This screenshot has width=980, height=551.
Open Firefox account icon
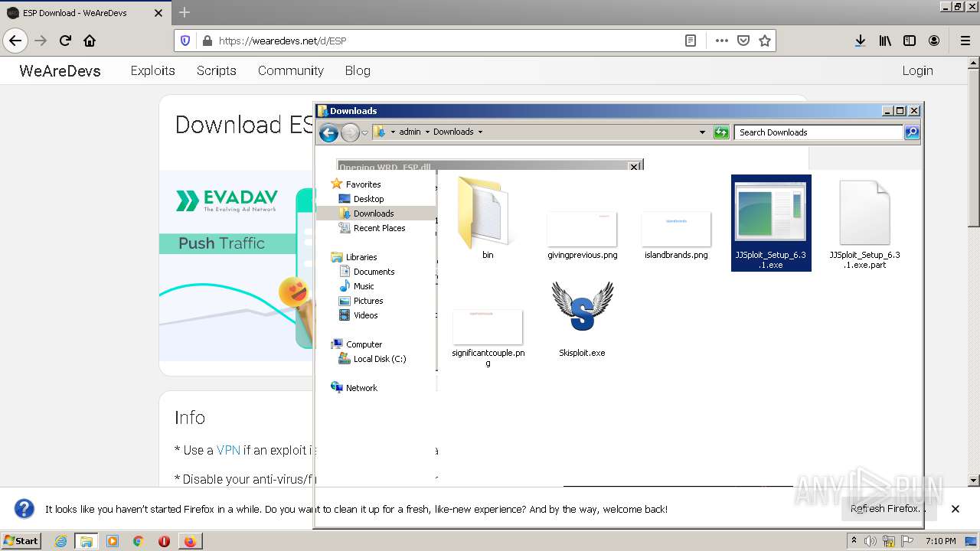coord(934,41)
